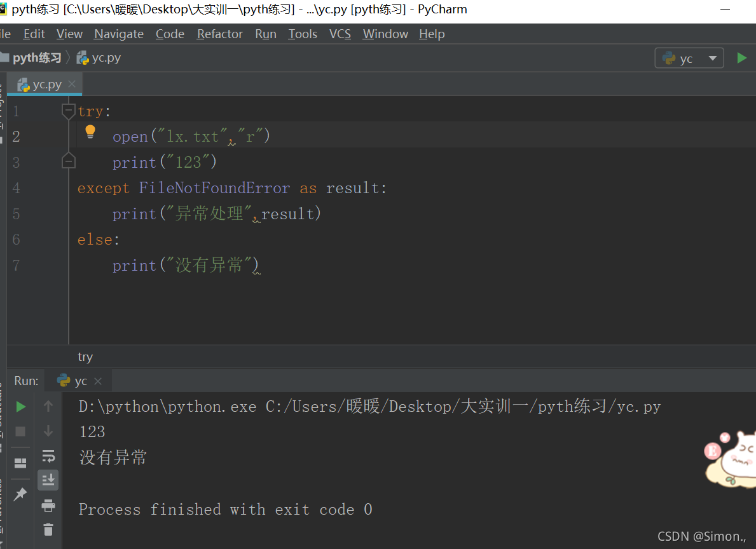Viewport: 756px width, 549px height.
Task: Open the Tools menu
Action: pyautogui.click(x=303, y=34)
